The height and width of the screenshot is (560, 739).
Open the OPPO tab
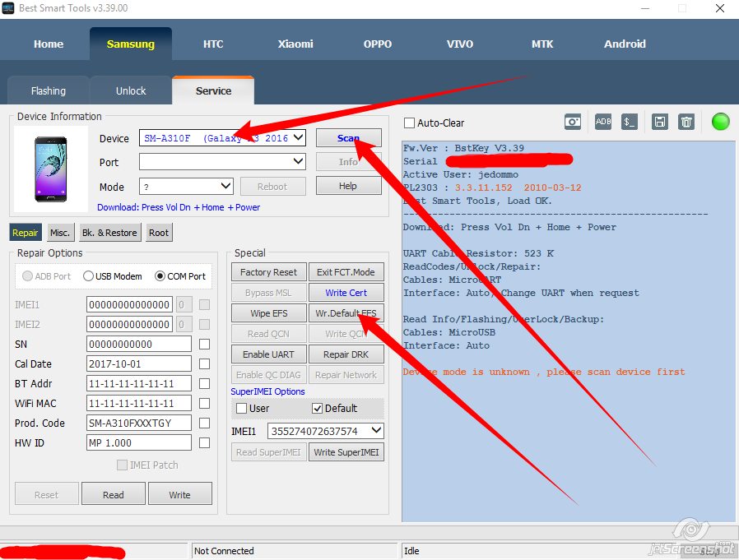[378, 44]
